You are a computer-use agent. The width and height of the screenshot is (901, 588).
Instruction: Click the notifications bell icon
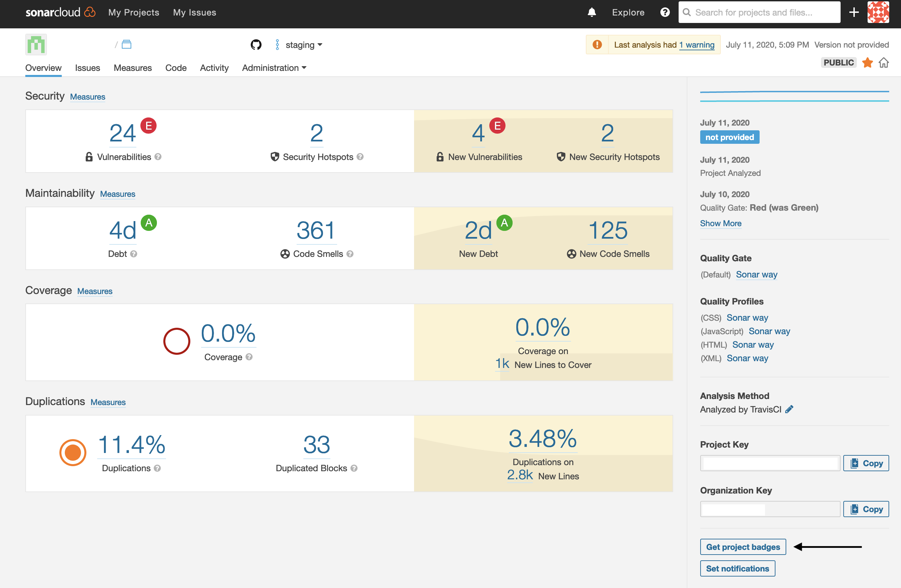click(x=592, y=12)
